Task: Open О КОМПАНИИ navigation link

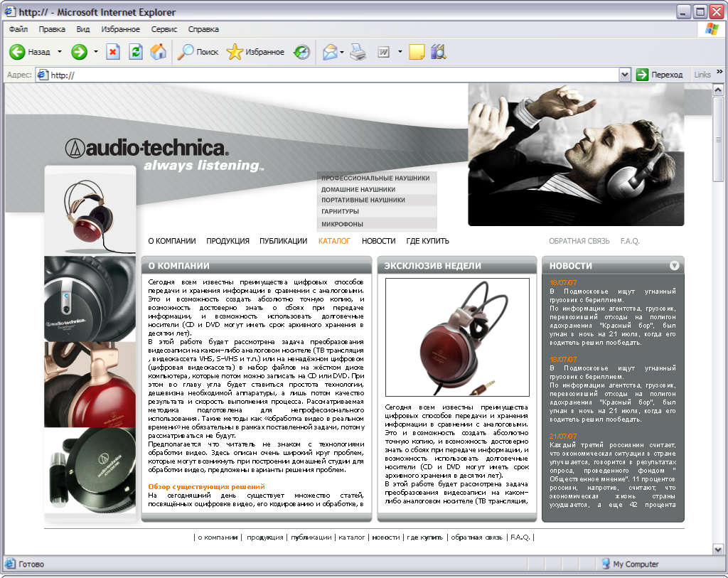Action: 172,241
